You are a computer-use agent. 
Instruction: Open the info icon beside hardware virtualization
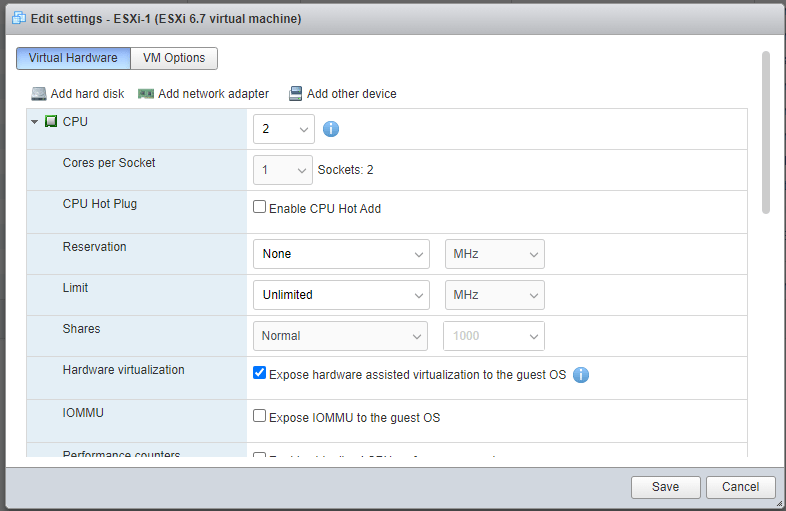(x=581, y=375)
